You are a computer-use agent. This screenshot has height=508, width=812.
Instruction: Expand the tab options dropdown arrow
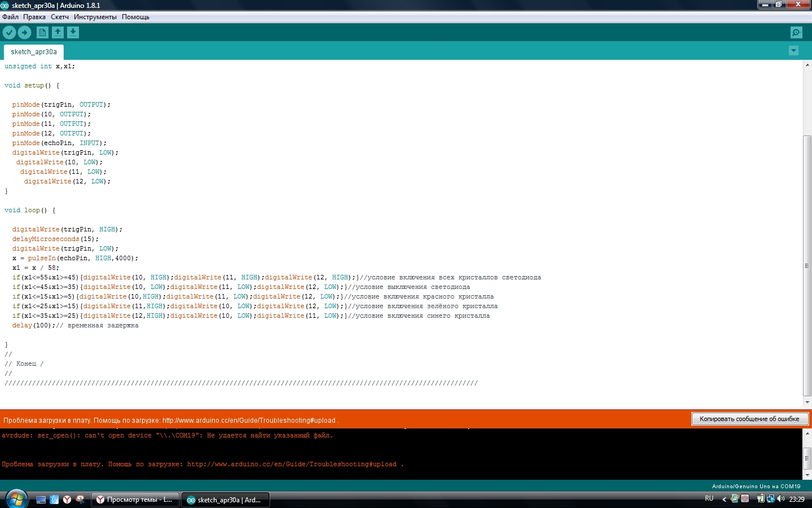point(793,51)
